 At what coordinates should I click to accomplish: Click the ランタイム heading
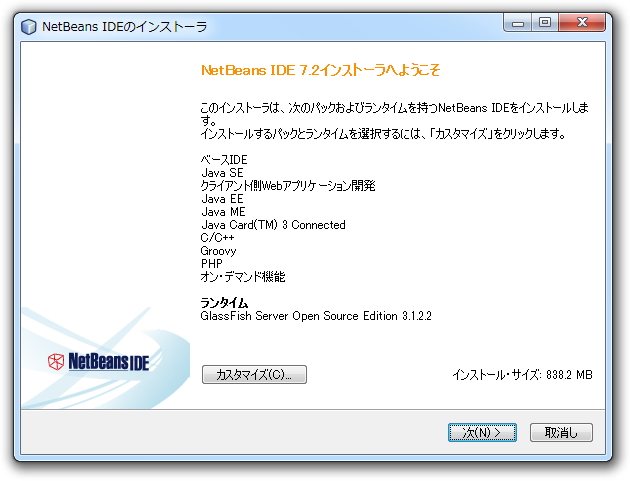point(224,303)
